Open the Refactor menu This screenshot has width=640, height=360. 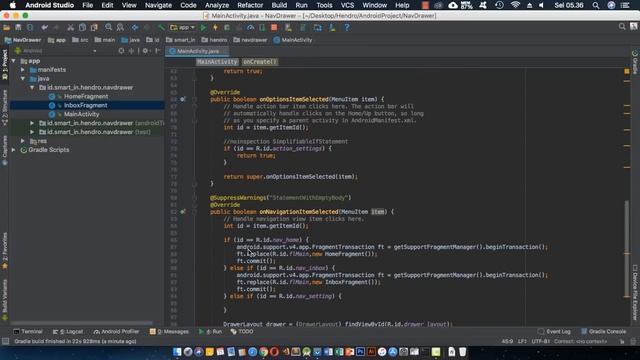(250, 5)
